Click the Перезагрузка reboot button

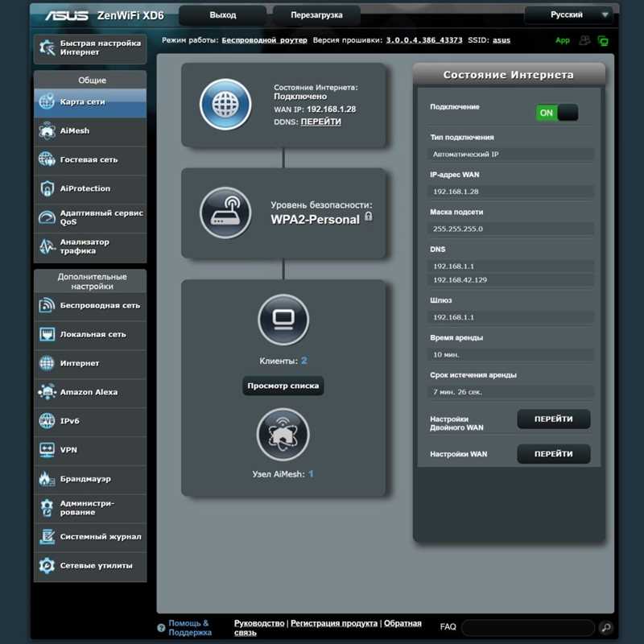316,15
